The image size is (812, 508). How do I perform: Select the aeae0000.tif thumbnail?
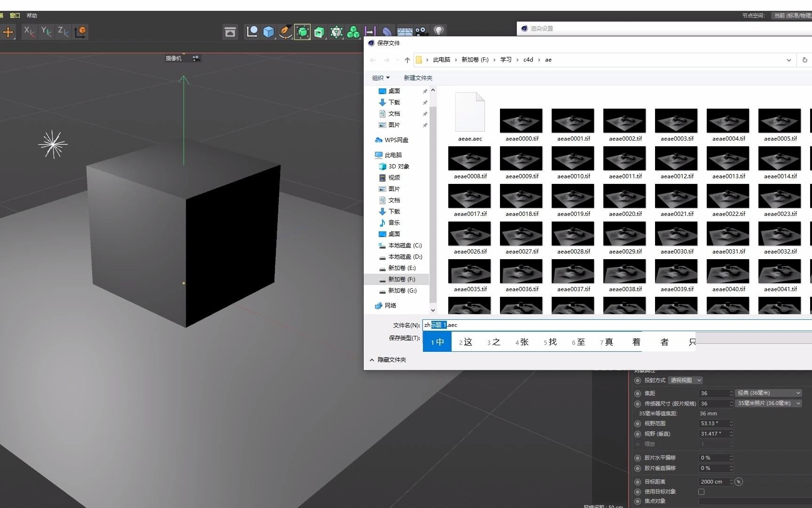tap(521, 120)
